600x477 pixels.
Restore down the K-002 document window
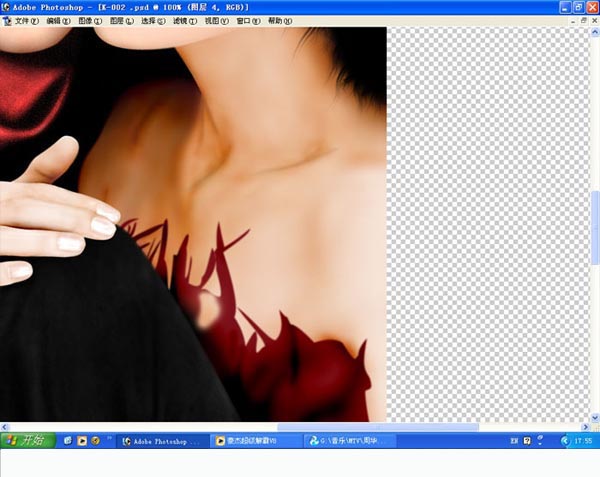coord(584,21)
